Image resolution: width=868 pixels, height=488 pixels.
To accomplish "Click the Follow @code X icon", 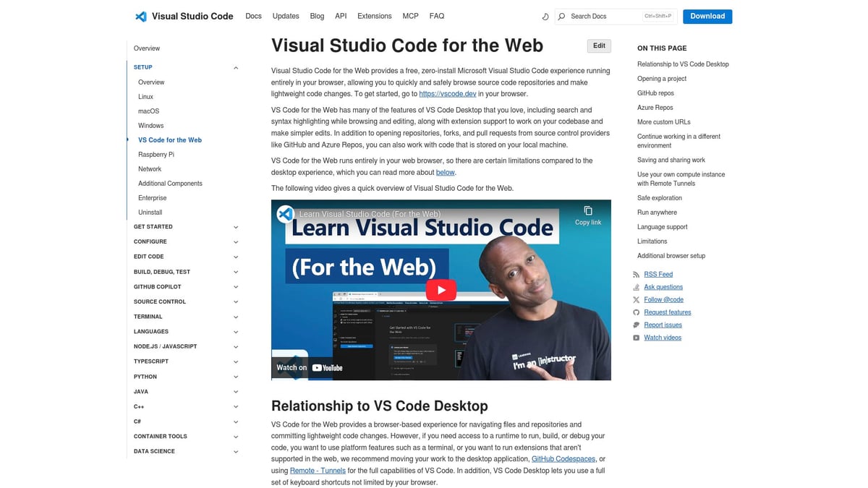I will click(x=637, y=299).
